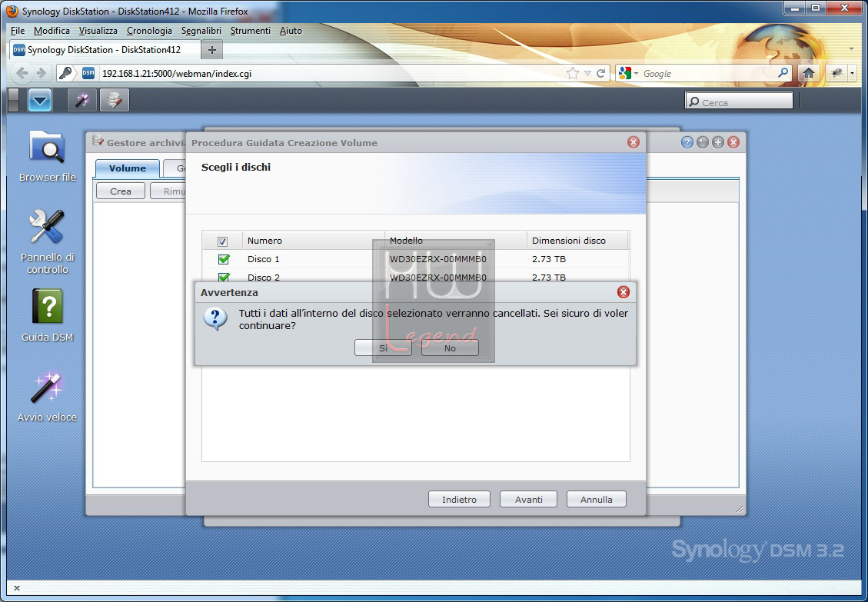Image resolution: width=868 pixels, height=602 pixels.
Task: Open the Segnalibri menu
Action: tap(201, 31)
